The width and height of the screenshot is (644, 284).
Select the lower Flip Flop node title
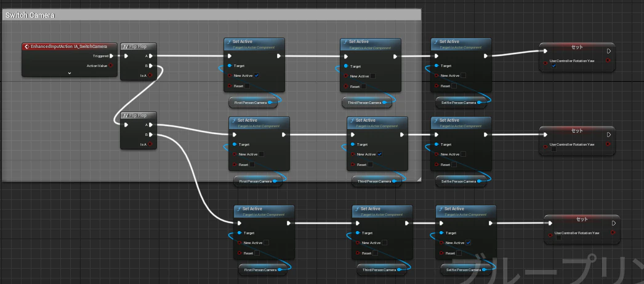pos(139,116)
